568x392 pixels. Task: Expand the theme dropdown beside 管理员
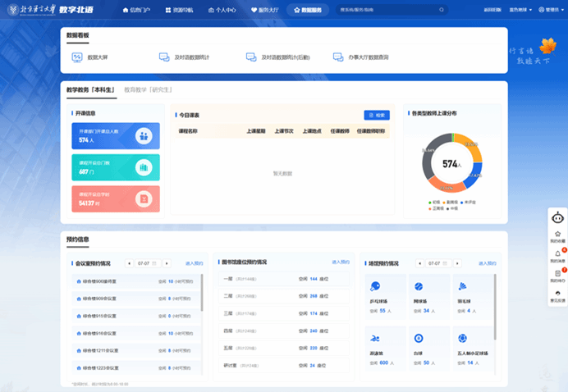(x=520, y=10)
